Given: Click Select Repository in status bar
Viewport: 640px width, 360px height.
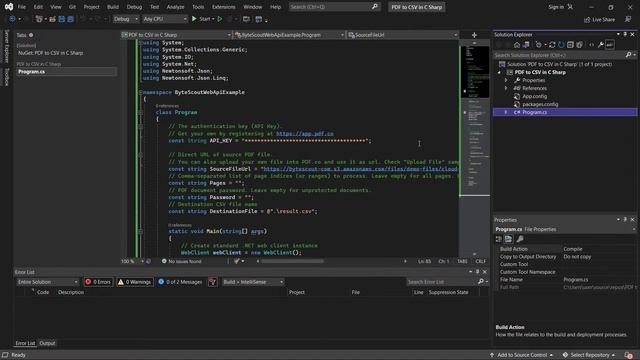Looking at the screenshot, I should coord(589,355).
